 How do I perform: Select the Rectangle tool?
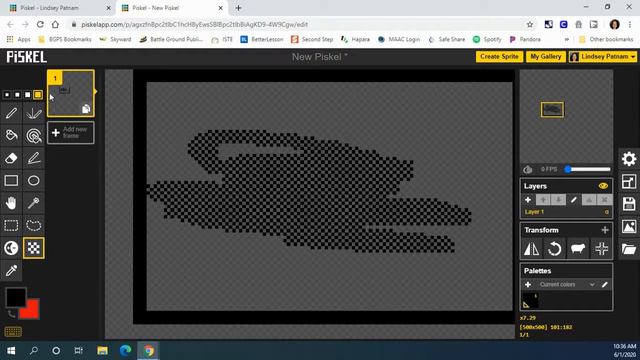(x=11, y=180)
